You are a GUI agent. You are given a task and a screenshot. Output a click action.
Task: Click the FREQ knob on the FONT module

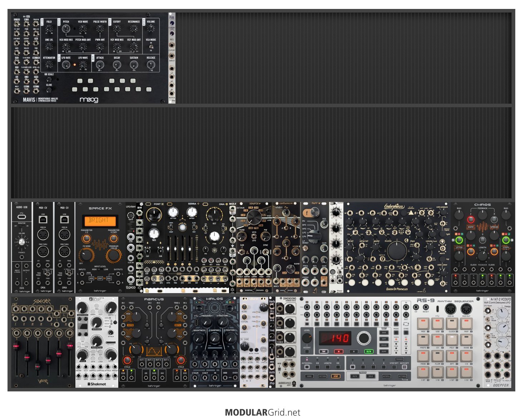tap(154, 215)
